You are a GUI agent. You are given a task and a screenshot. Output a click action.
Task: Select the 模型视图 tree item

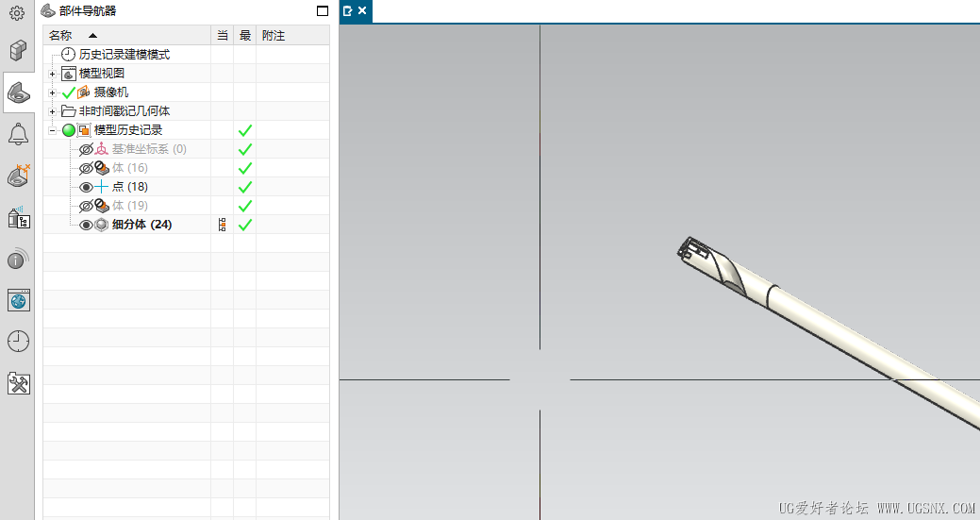coord(101,73)
